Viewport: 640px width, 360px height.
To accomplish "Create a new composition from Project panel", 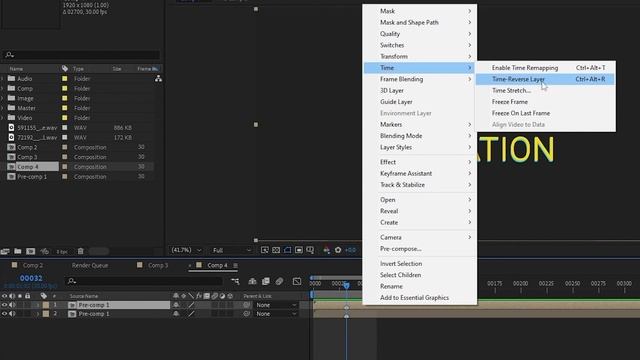I will [x=31, y=251].
